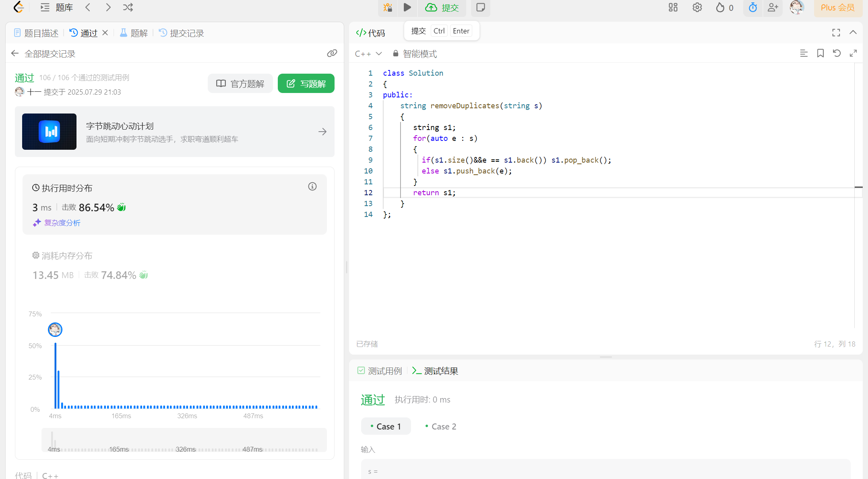Click the timer stopwatch icon
This screenshot has width=868, height=479.
point(752,7)
